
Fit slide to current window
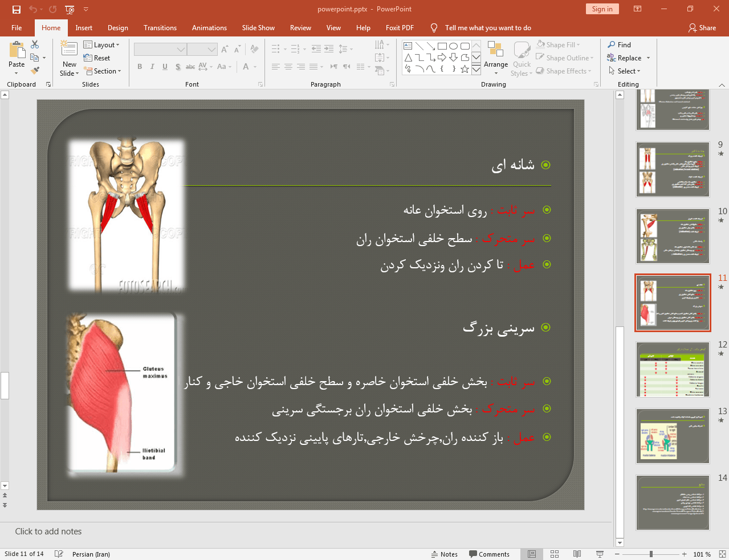point(722,554)
